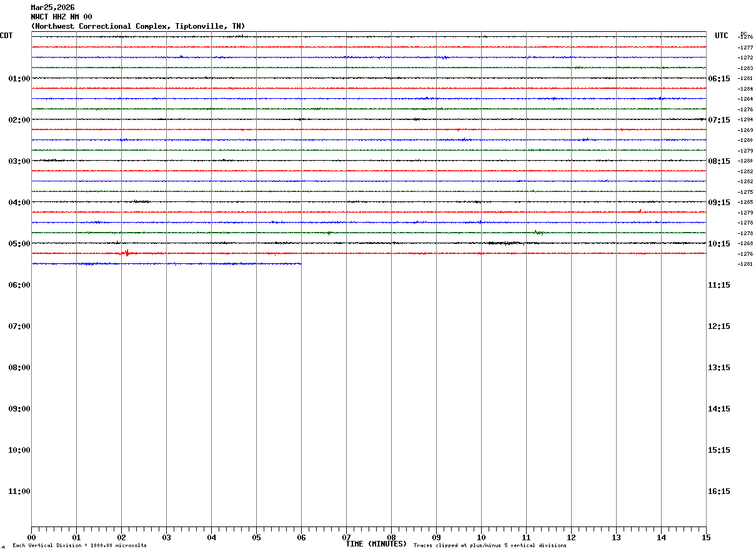Select minute tick label 04 on time axis
This screenshot has width=756, height=554.
[211, 538]
